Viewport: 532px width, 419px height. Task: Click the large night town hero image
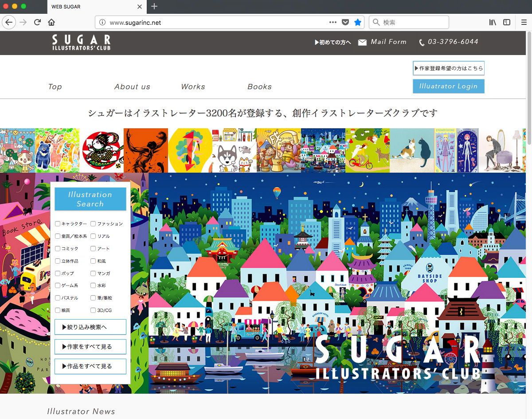click(x=337, y=283)
